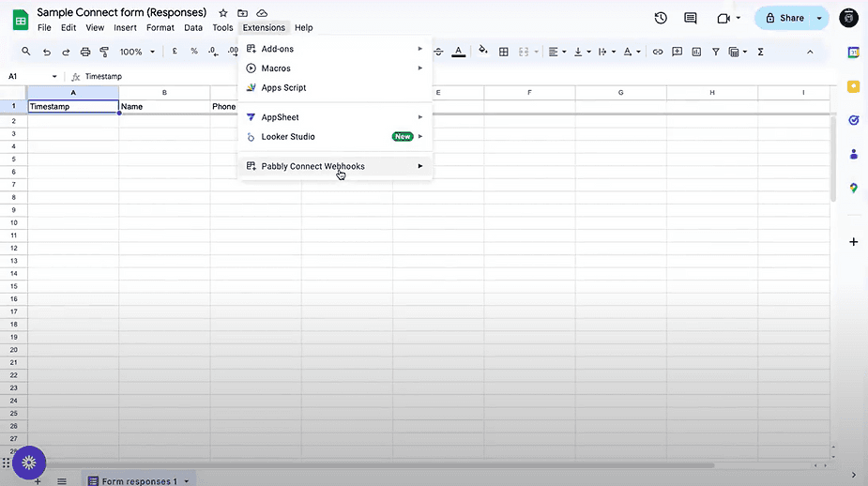This screenshot has width=868, height=486.
Task: Undo the last action
Action: coord(47,52)
